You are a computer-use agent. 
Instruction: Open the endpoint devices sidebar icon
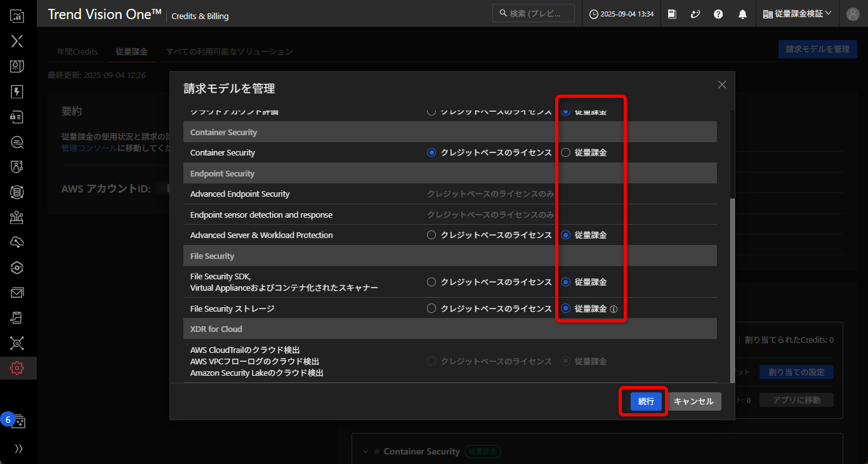click(x=17, y=217)
